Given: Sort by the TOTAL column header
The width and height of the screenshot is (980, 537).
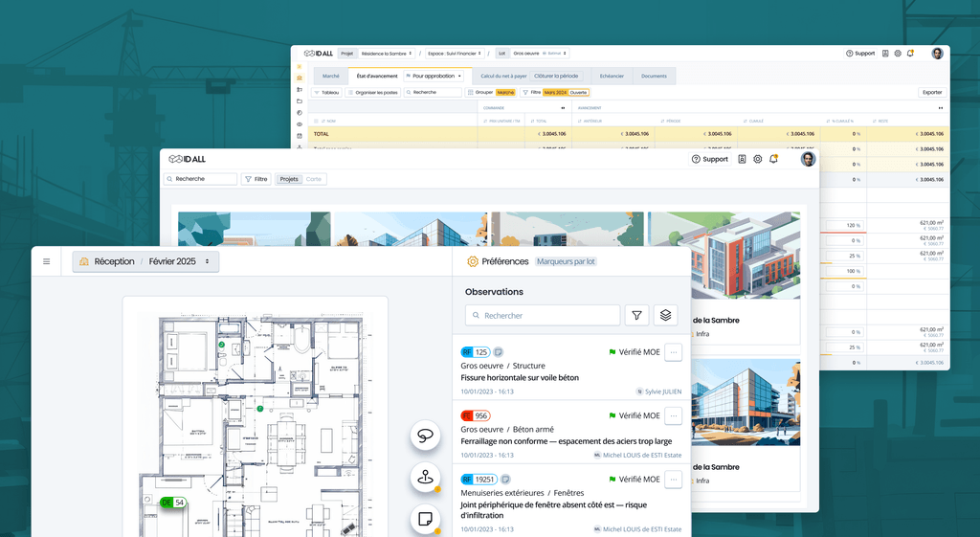Looking at the screenshot, I should pos(539,122).
